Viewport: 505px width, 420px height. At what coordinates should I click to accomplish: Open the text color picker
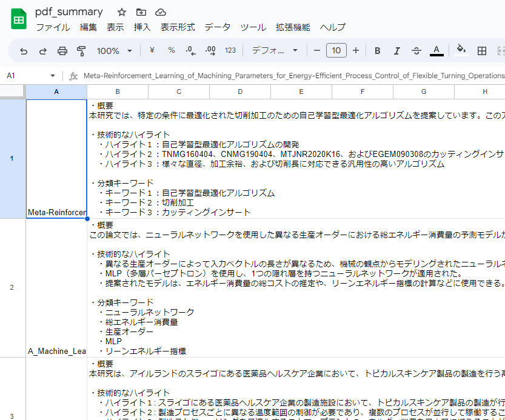tap(436, 50)
